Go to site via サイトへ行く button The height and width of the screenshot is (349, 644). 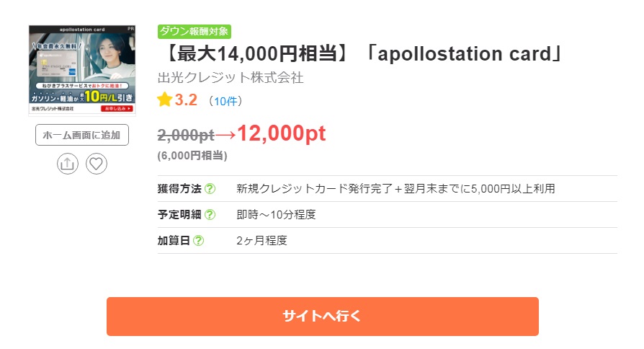pos(323,317)
